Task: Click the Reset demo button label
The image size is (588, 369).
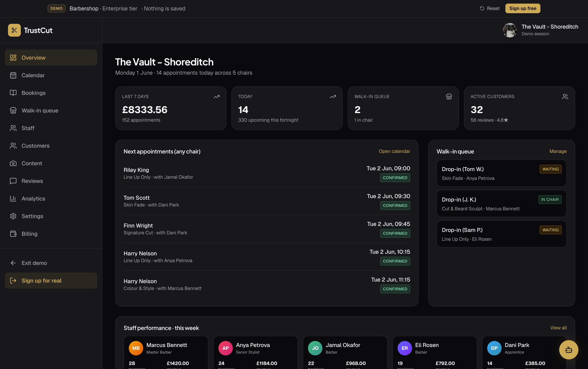Action: 493,8
